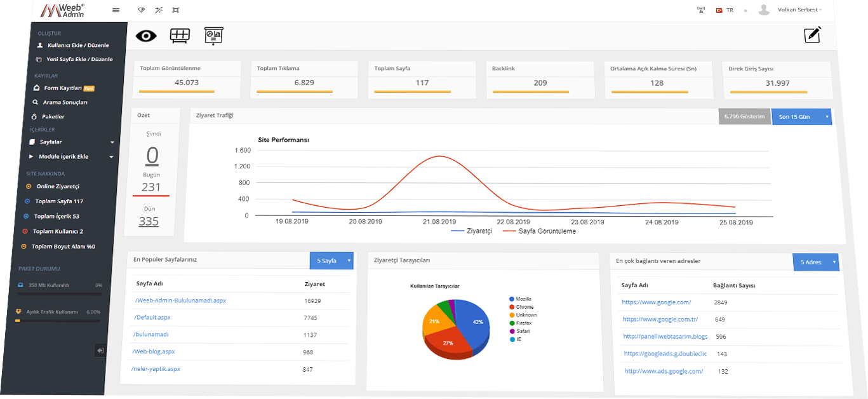Click the diamond icon in top bar
Screen dimensions: 868x399
point(141,10)
